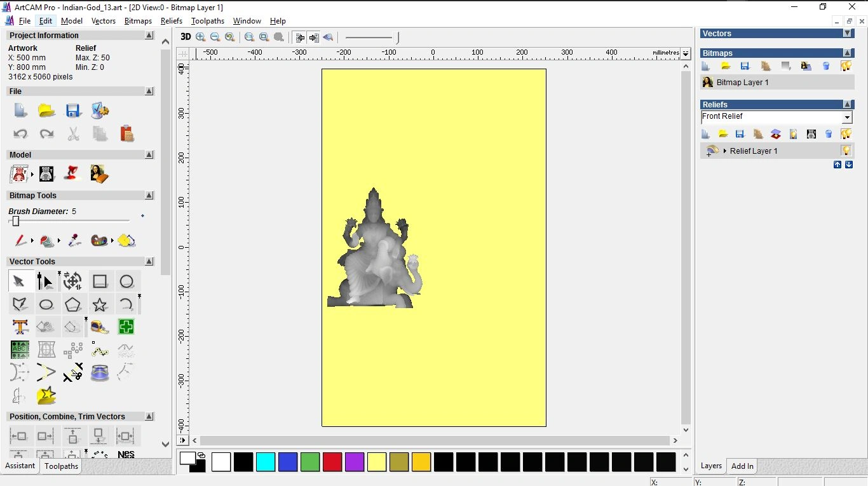868x486 pixels.
Task: Click the Zoom In toolbar icon
Action: 201,37
